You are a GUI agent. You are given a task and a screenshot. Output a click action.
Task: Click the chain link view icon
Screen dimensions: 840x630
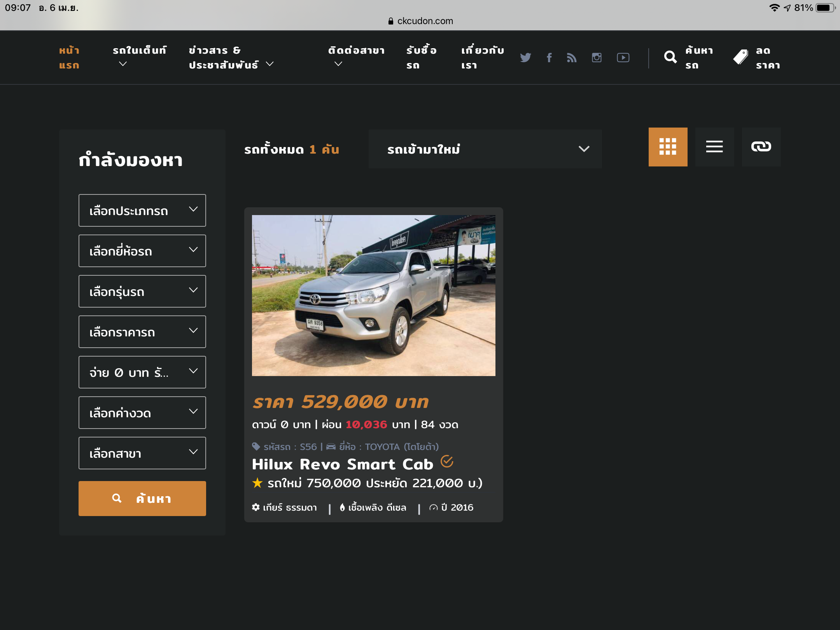761,147
